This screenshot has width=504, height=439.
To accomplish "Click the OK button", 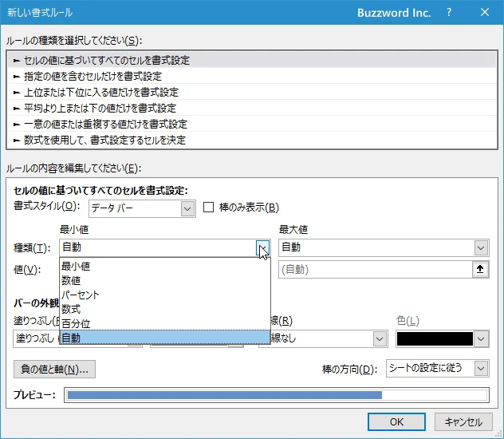I will tap(396, 421).
